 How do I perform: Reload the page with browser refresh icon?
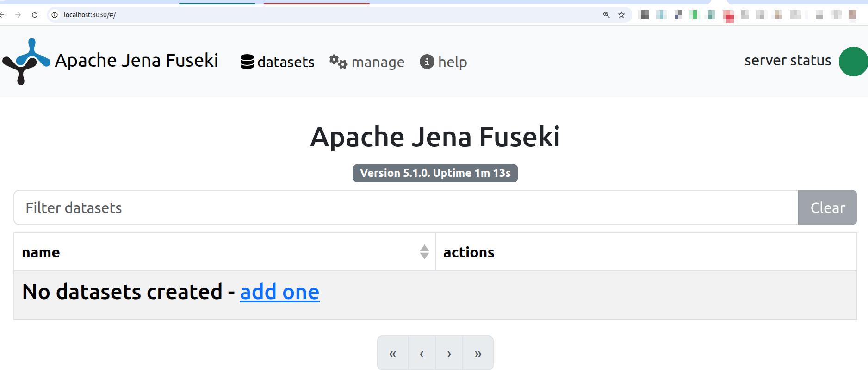35,15
